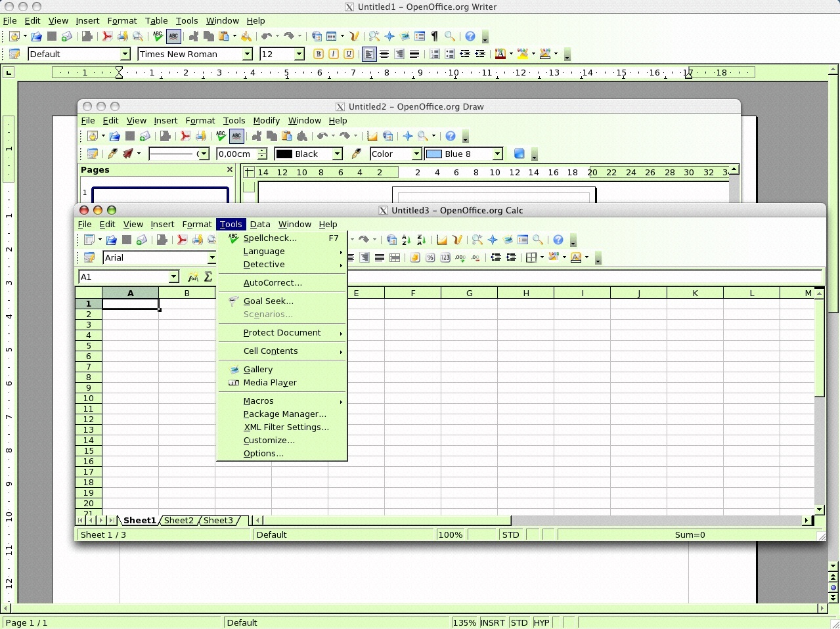Viewport: 840px width, 629px height.
Task: Open Writer Insert menu
Action: pos(87,21)
